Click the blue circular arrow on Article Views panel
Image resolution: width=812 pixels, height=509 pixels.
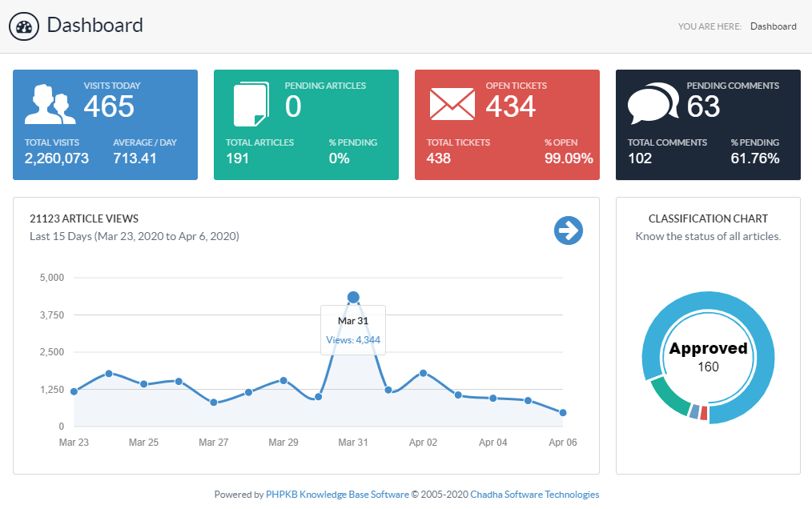point(569,230)
